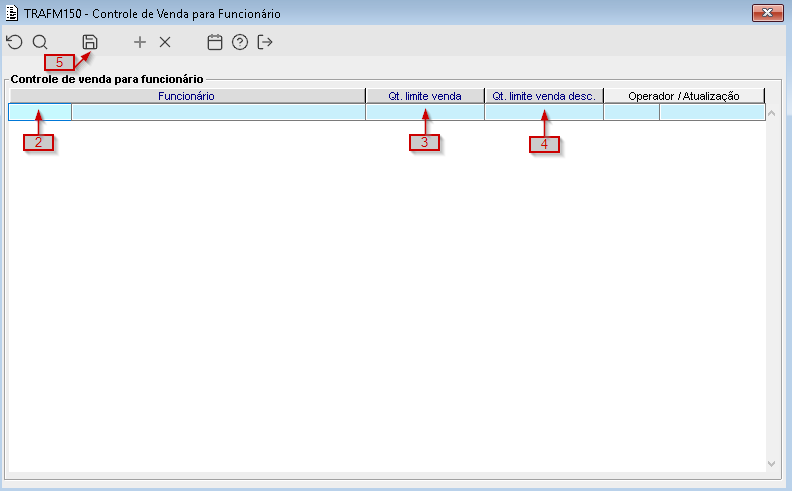The width and height of the screenshot is (792, 491).
Task: Click the Atualização date cell
Action: (712, 112)
